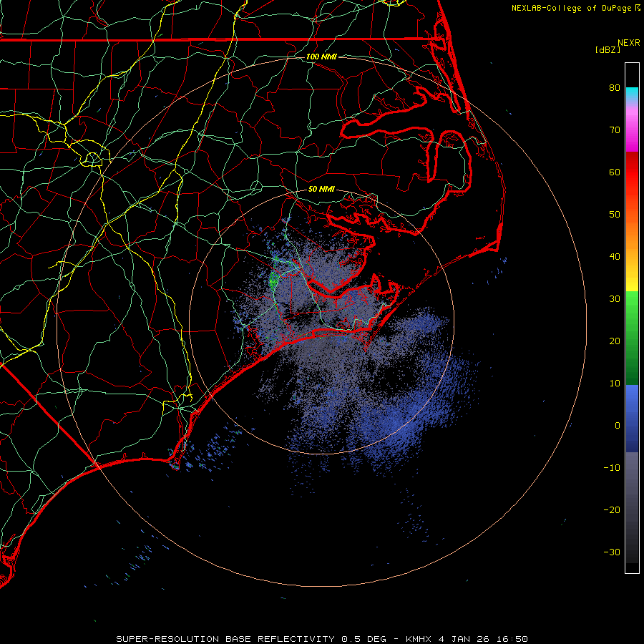Click the 16:50 timestamp in caption
The image size is (644, 644).
[511, 639]
